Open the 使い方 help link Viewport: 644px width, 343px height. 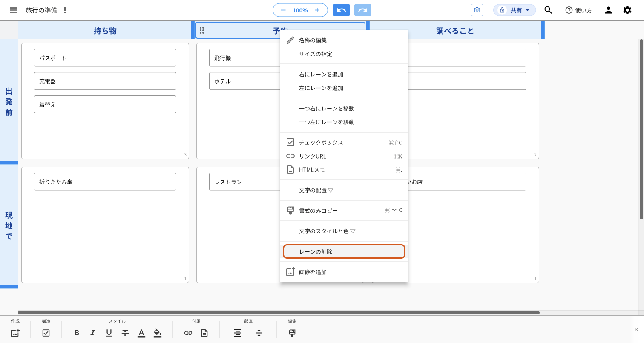[578, 10]
